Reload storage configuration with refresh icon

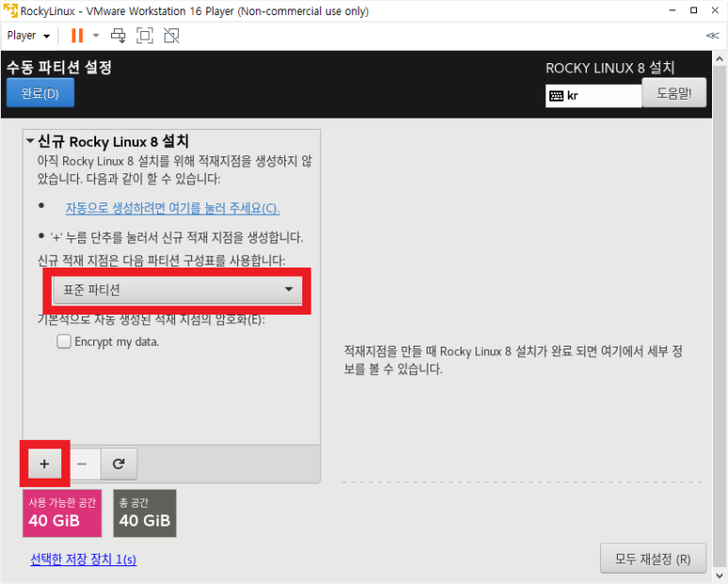click(x=119, y=463)
